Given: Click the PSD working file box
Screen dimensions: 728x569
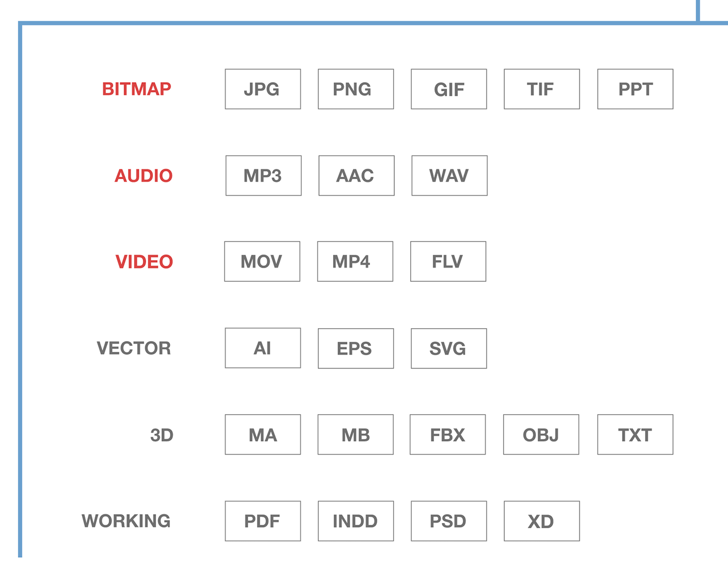Looking at the screenshot, I should [x=449, y=521].
